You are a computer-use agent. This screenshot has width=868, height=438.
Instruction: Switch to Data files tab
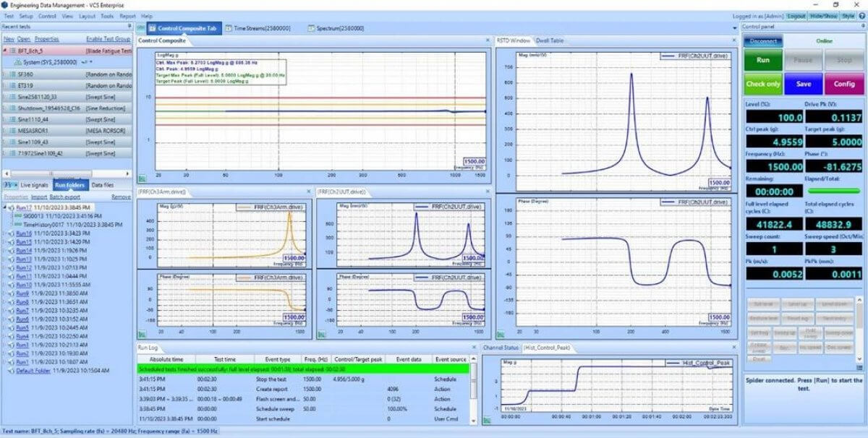click(x=102, y=185)
